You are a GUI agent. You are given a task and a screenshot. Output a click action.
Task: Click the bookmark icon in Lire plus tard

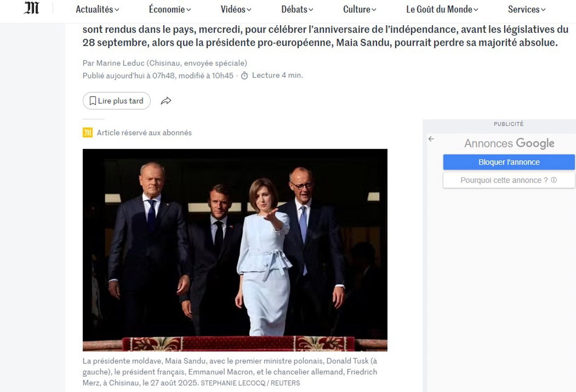(93, 101)
